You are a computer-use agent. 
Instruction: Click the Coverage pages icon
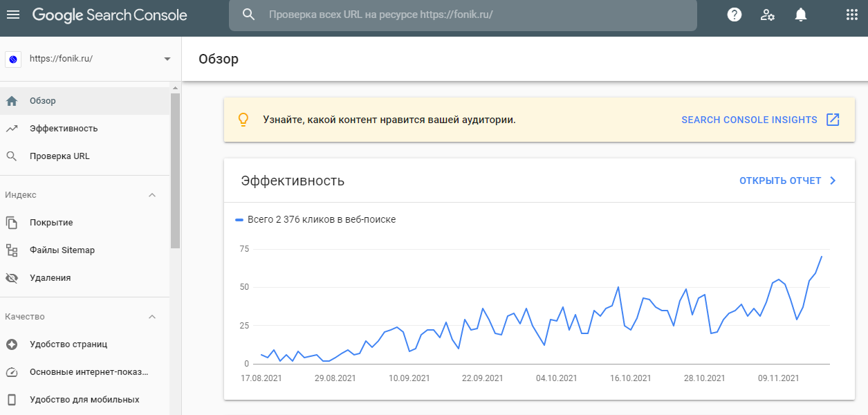coord(12,223)
